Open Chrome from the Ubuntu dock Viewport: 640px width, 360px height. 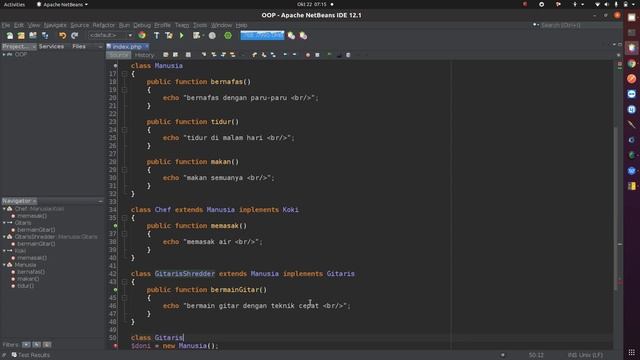point(631,63)
